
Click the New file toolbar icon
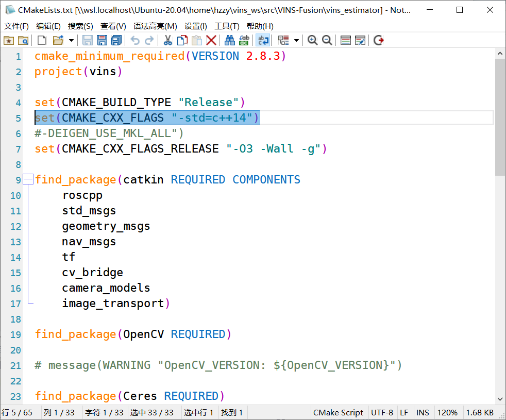tap(42, 40)
